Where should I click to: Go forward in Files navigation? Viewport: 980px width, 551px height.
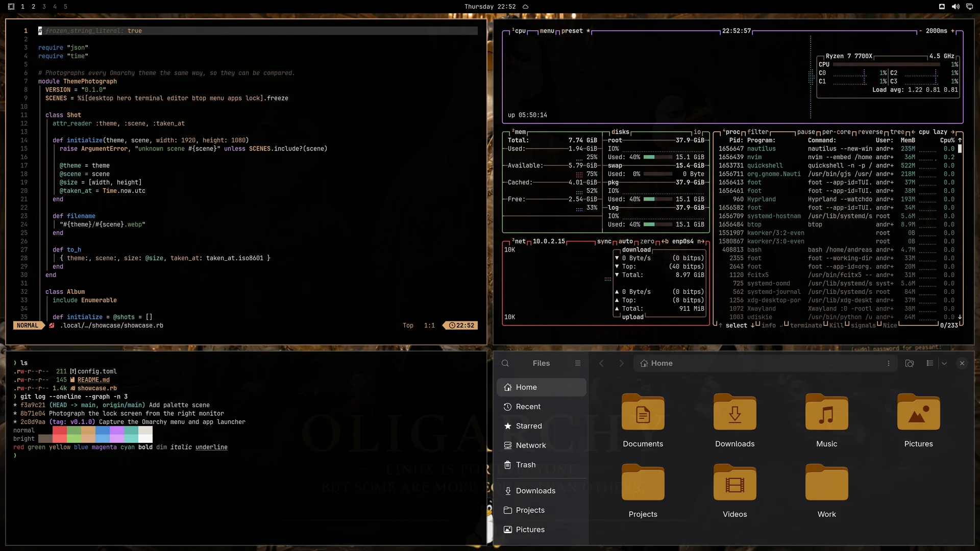click(x=621, y=363)
